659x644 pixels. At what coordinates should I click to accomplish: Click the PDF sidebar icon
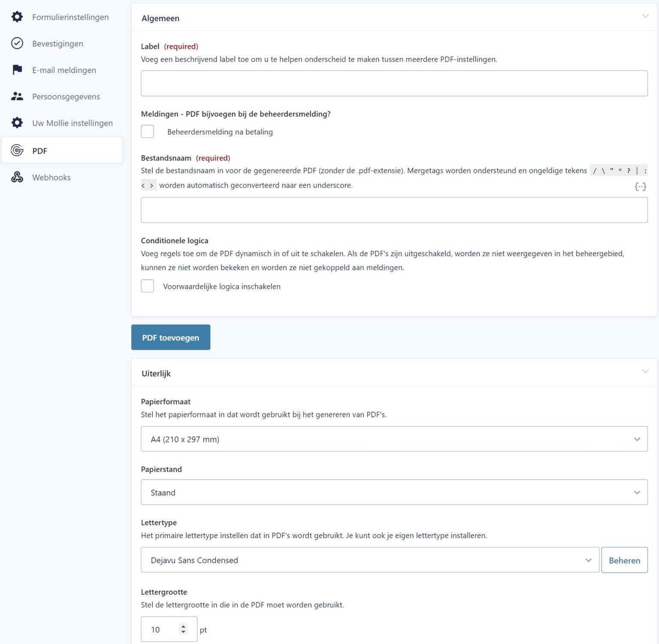click(17, 151)
